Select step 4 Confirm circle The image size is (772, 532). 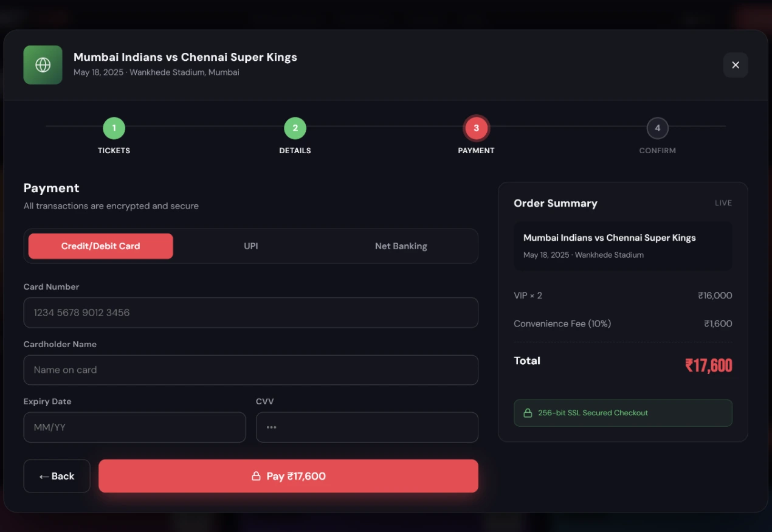657,128
